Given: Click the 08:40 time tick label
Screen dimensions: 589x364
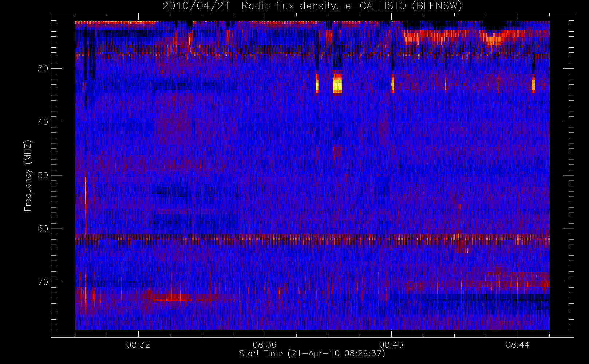Looking at the screenshot, I should pos(391,345).
